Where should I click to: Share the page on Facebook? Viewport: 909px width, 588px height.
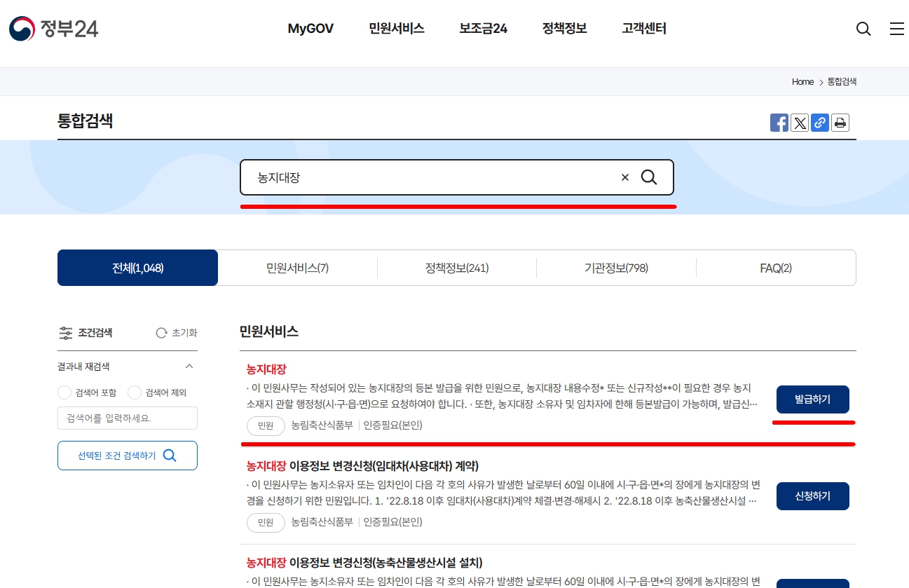tap(779, 123)
